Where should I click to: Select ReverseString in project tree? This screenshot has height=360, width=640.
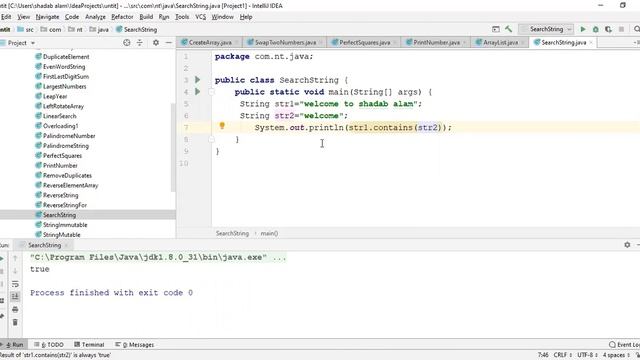click(x=60, y=195)
